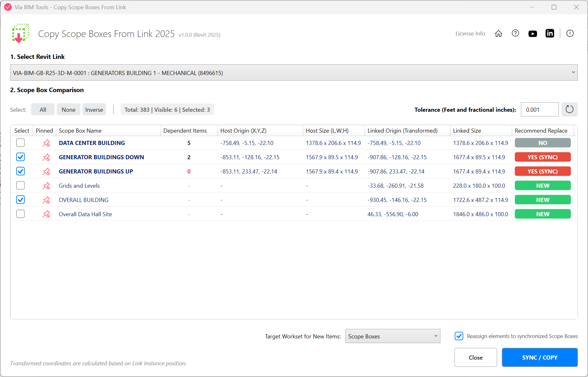Click the NEW badge for OVERALL BUILDING

tap(543, 200)
